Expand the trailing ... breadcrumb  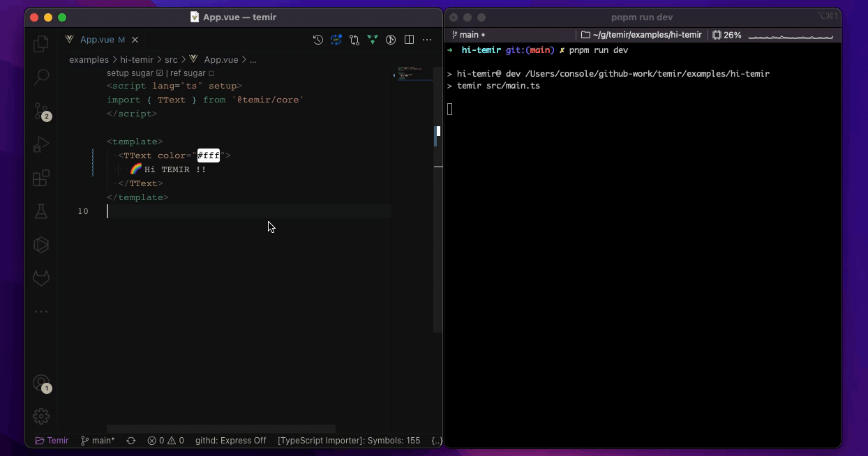(x=253, y=60)
